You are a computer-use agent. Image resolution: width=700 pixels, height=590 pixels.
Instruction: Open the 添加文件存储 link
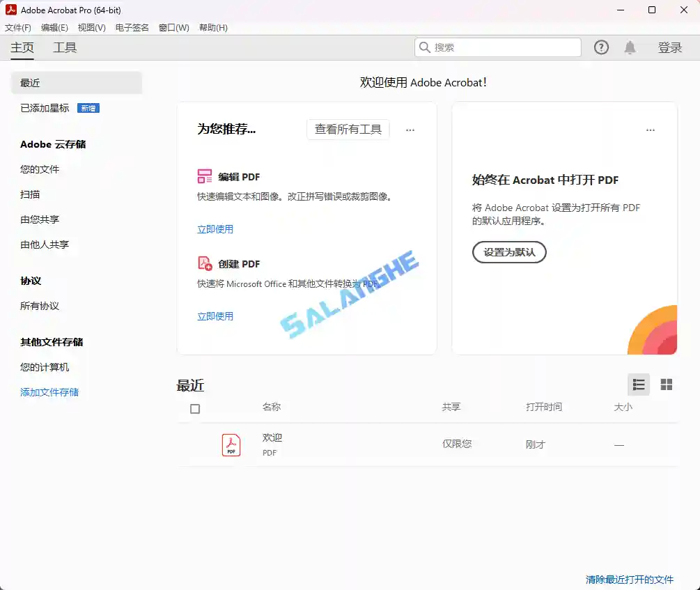[x=49, y=392]
